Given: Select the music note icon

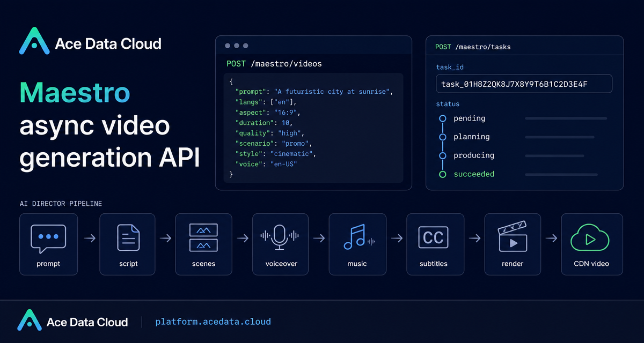Looking at the screenshot, I should [358, 236].
